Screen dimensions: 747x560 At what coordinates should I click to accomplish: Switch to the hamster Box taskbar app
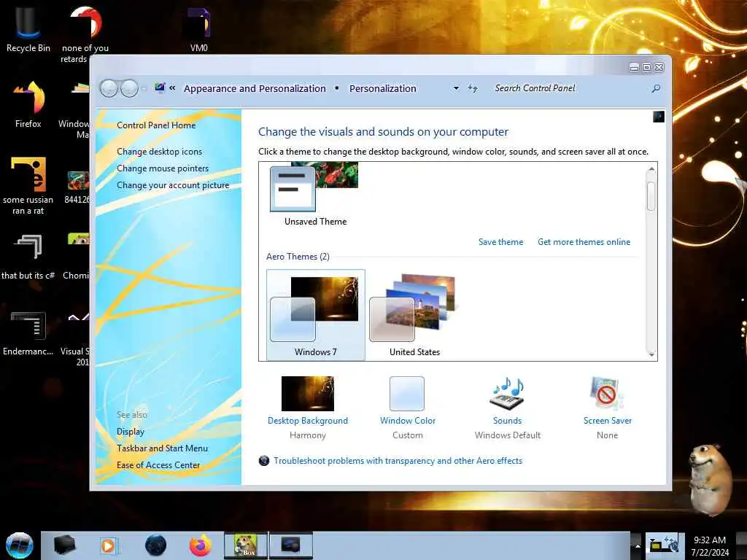click(246, 545)
